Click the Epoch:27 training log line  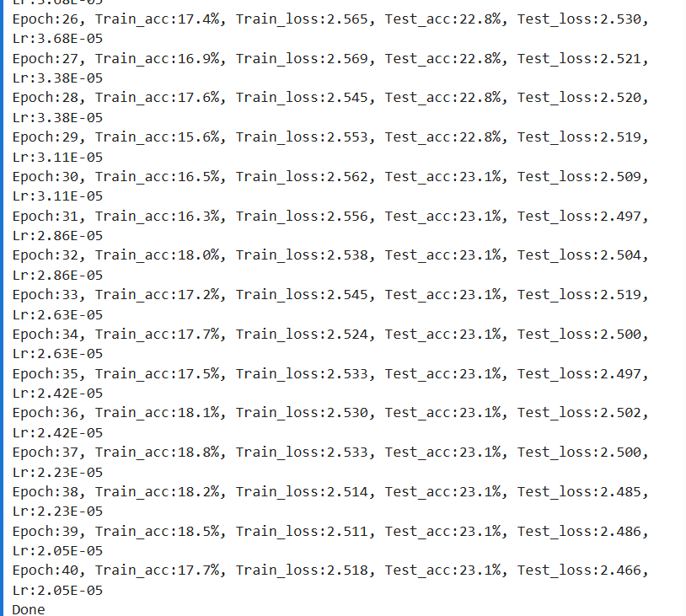point(330,59)
